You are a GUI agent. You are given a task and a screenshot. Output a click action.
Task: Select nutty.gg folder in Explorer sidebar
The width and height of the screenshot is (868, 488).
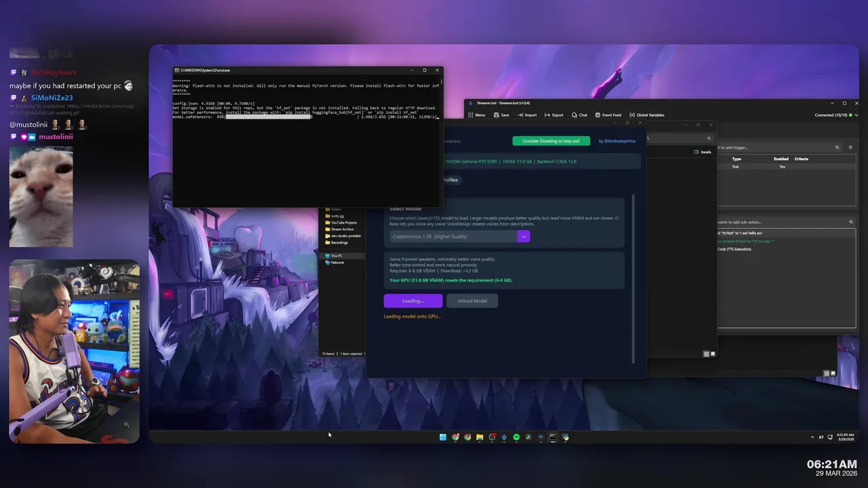click(x=335, y=216)
